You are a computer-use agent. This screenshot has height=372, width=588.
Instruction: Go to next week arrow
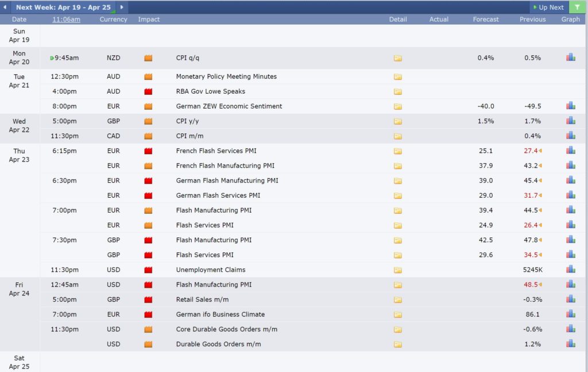pyautogui.click(x=122, y=7)
